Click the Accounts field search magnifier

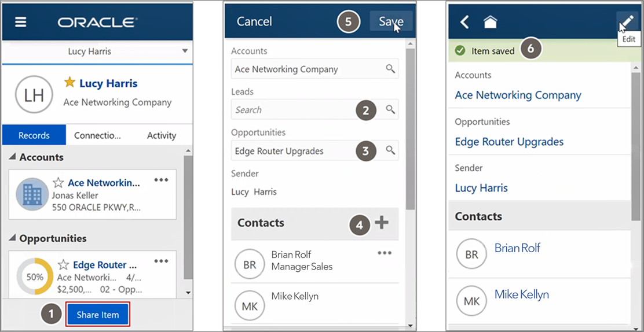[390, 68]
